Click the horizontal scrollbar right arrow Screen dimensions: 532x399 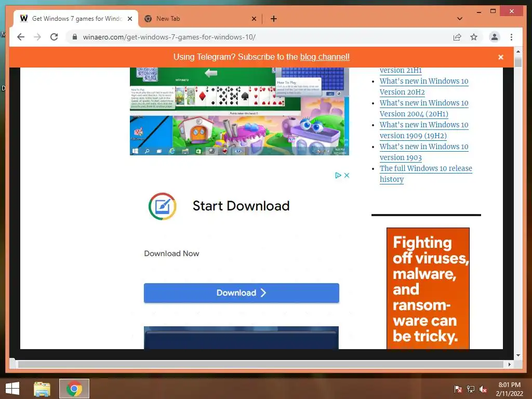[x=509, y=364]
